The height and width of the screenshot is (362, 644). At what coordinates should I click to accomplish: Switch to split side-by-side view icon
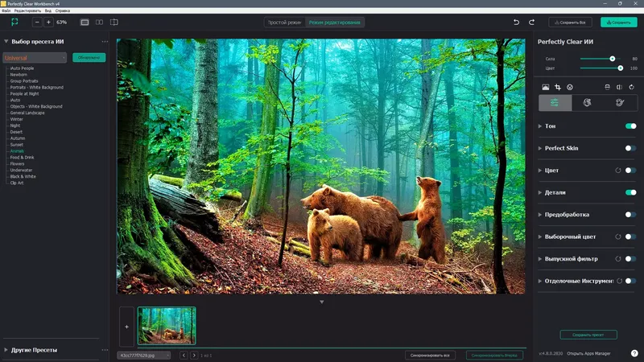[x=99, y=23]
